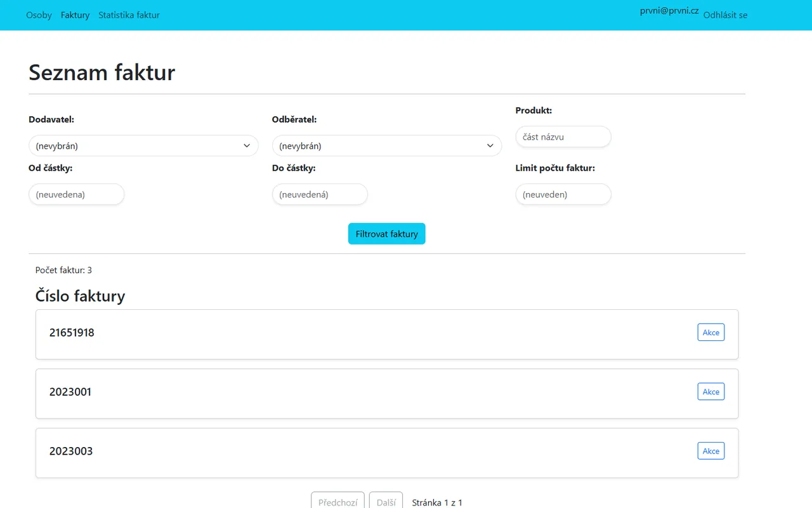Expand the Dodavatel dropdown

pos(143,146)
